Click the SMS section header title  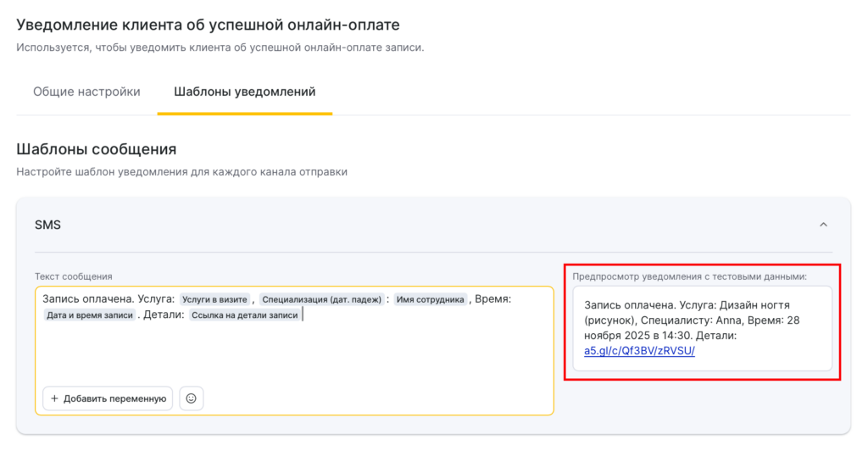click(47, 225)
